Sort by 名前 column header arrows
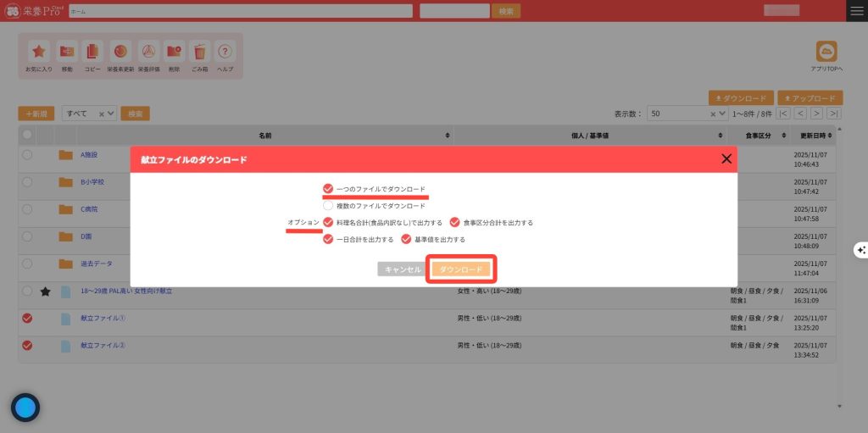The width and height of the screenshot is (868, 433). (448, 136)
